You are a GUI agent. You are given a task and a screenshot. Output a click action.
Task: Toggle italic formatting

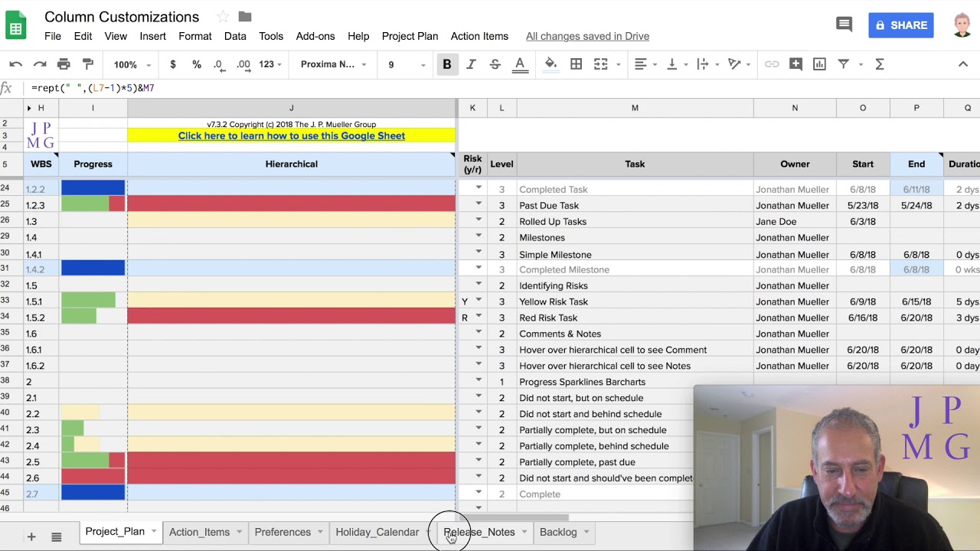pos(471,64)
